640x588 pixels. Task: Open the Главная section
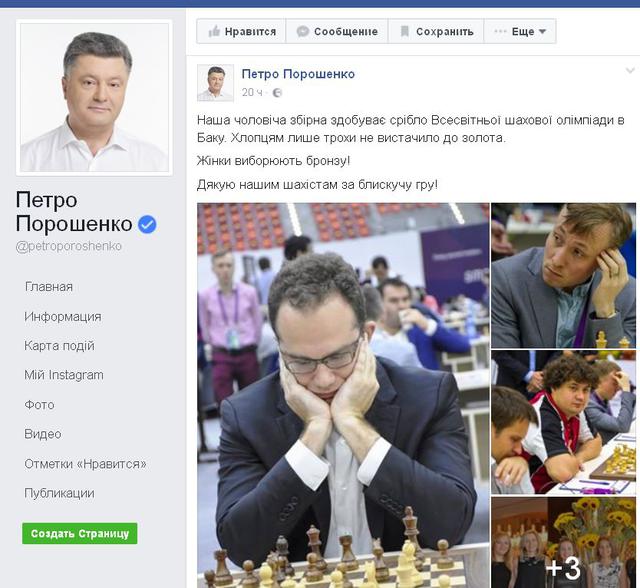point(49,287)
